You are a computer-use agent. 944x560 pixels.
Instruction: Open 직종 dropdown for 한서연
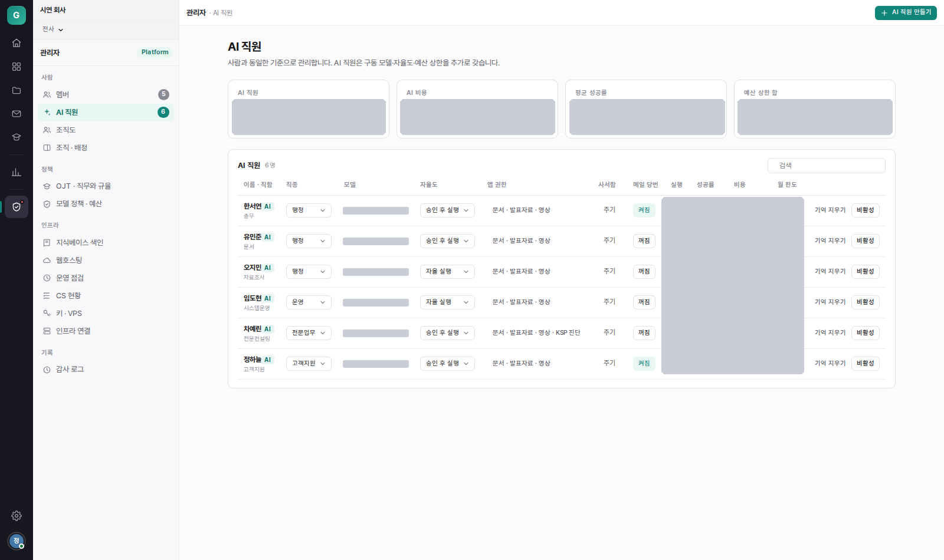tap(309, 210)
